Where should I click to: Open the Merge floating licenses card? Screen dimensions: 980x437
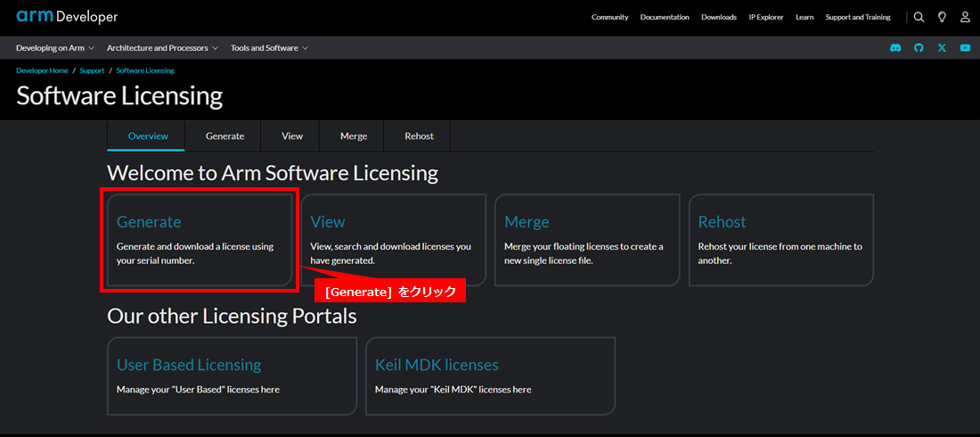click(587, 240)
